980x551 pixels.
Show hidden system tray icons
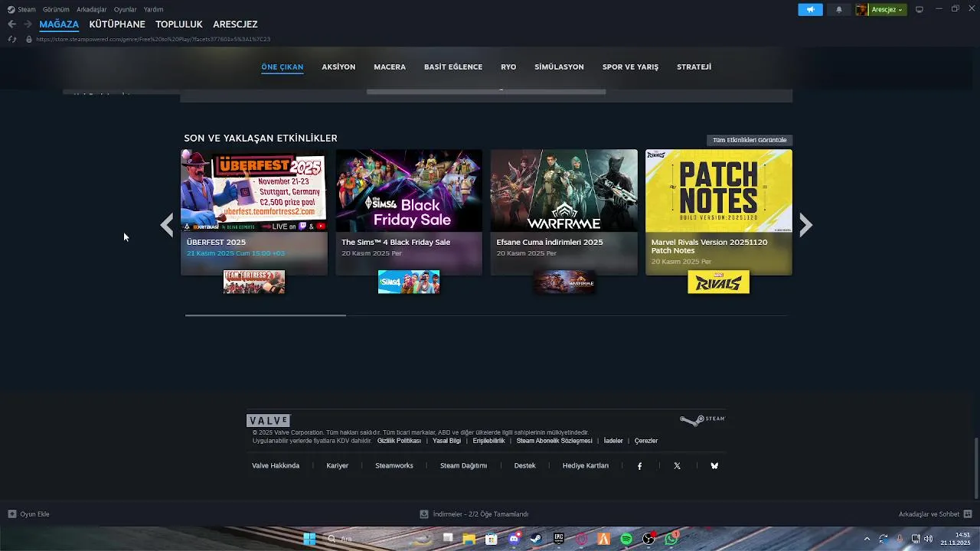tap(867, 539)
